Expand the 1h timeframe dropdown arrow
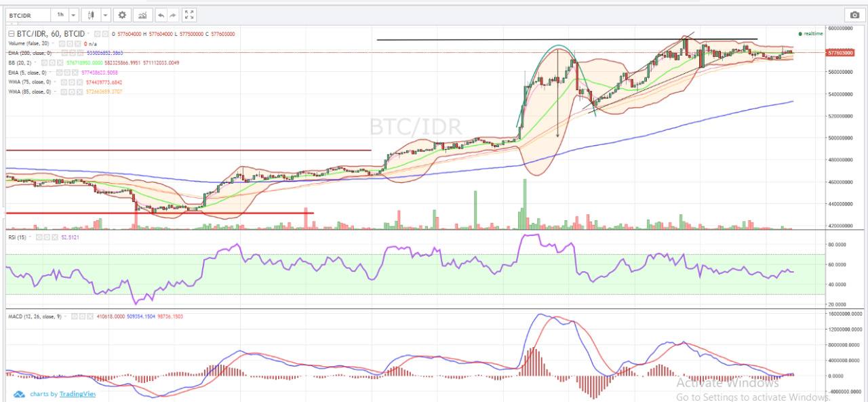The image size is (868, 402). (x=73, y=14)
